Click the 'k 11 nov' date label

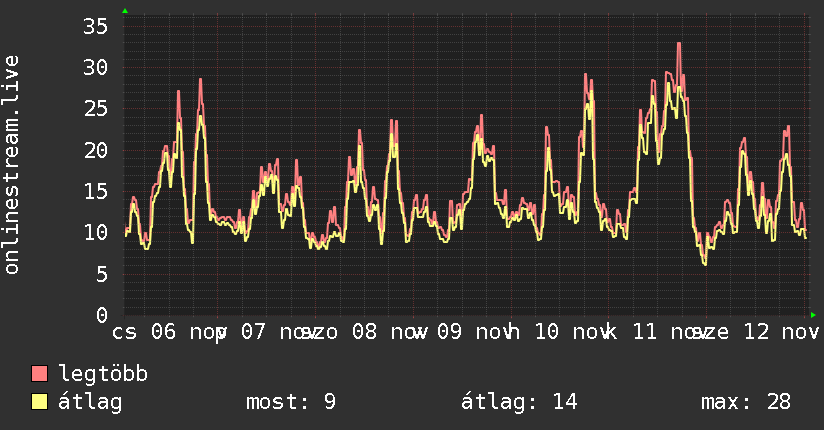tap(658, 332)
